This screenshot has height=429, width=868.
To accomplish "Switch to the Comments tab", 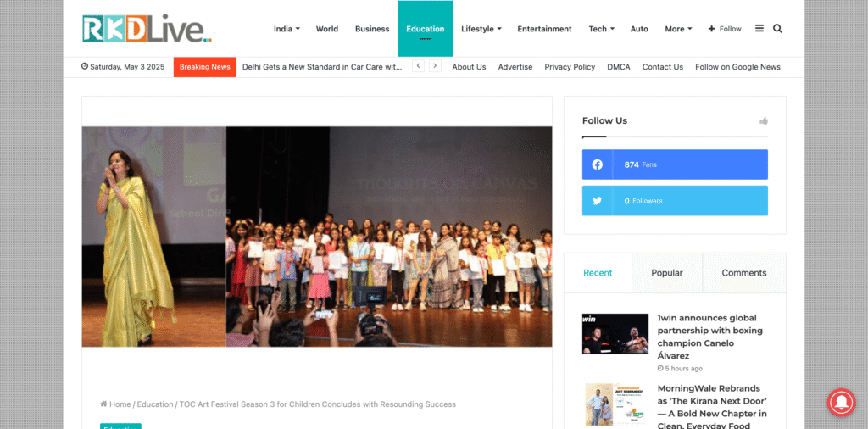I will [x=744, y=273].
